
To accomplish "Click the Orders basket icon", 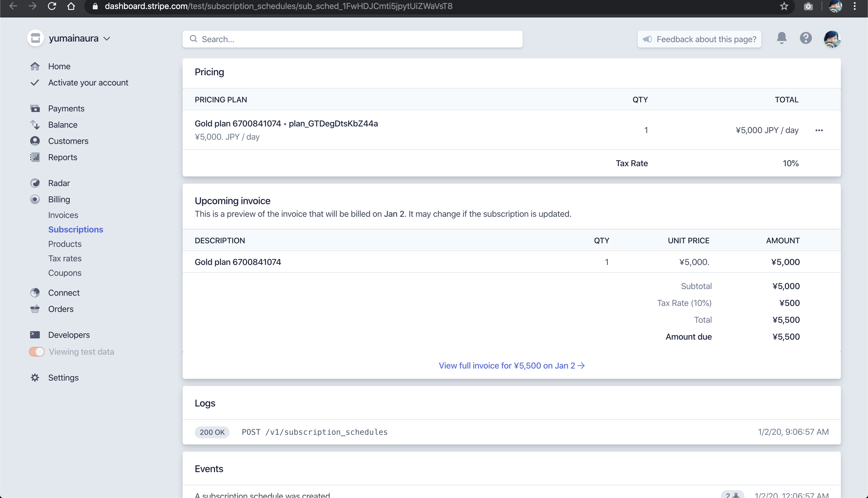I will (35, 309).
